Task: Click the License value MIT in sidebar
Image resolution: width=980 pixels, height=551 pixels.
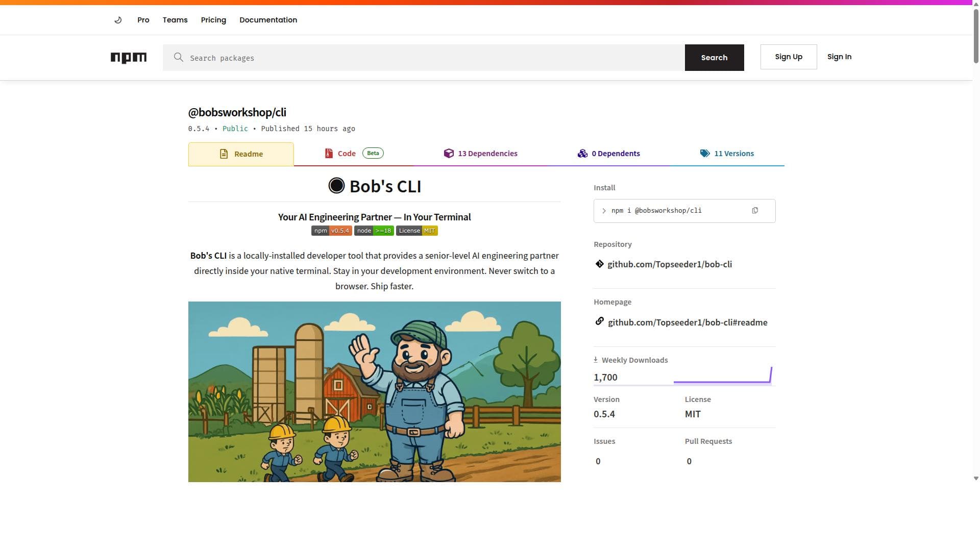Action: click(693, 414)
